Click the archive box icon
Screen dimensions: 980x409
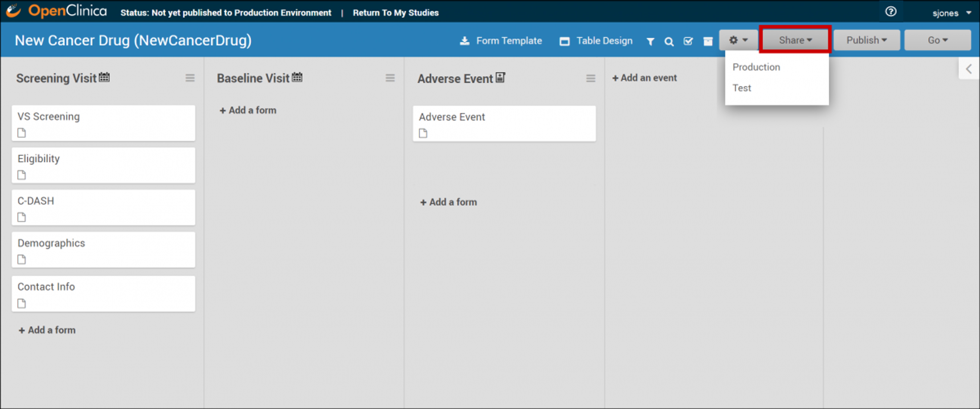coord(708,41)
